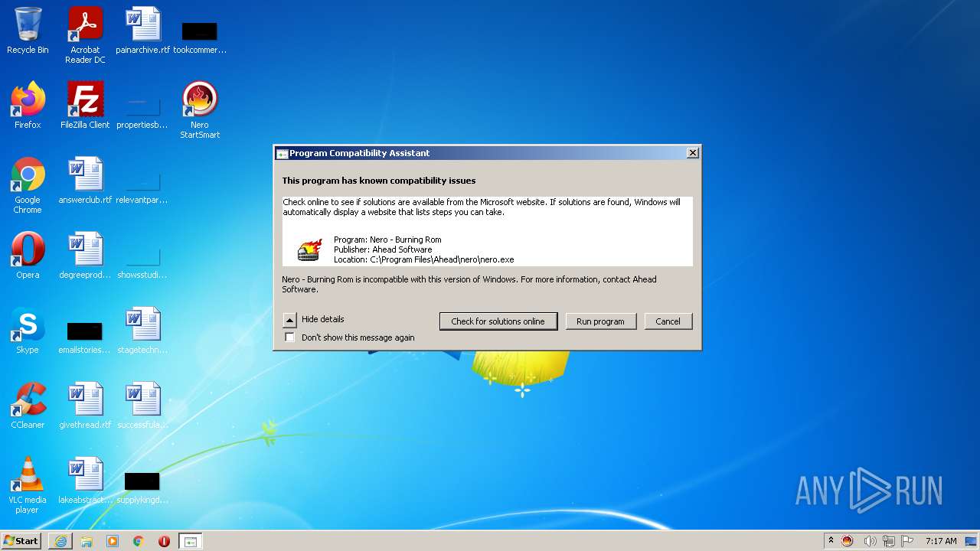980x551 pixels.
Task: Open Internet Explorer from taskbar
Action: pyautogui.click(x=60, y=541)
